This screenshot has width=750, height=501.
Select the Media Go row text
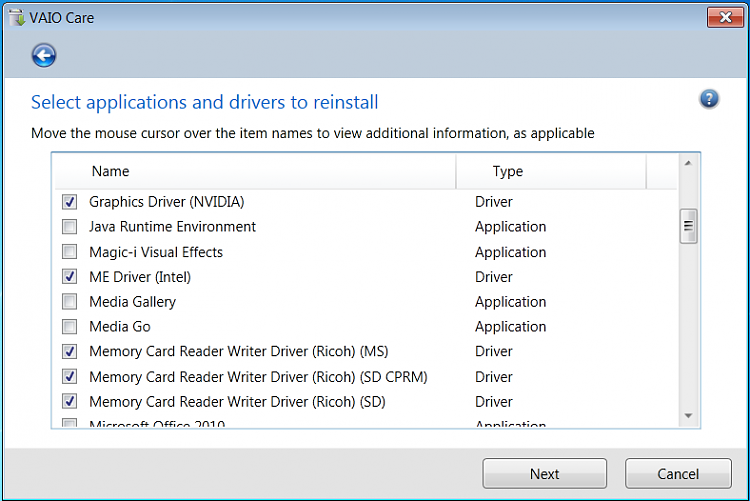point(120,327)
